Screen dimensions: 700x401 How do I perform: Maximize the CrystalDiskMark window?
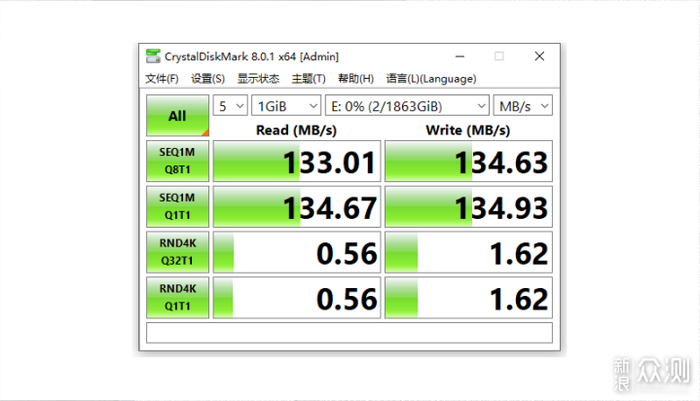(499, 56)
